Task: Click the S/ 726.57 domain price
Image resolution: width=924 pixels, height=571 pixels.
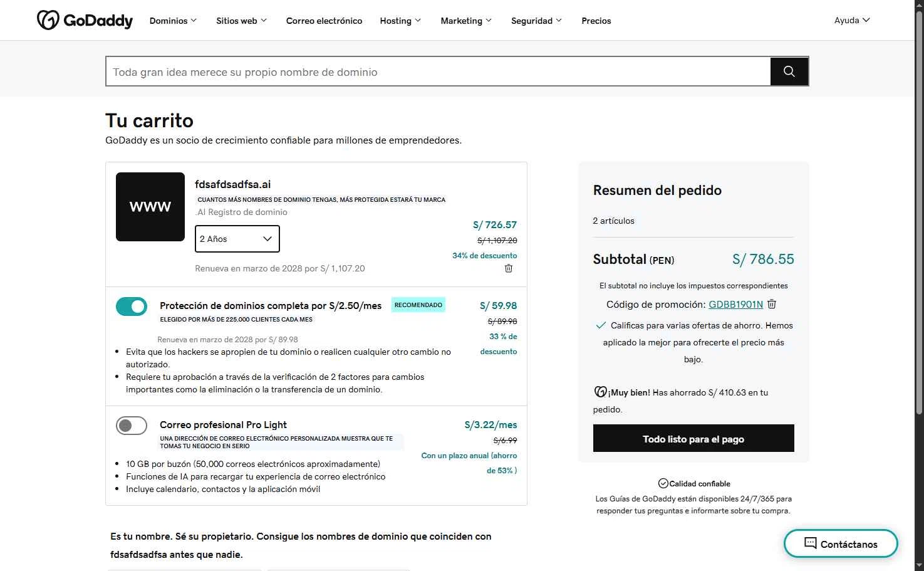Action: [495, 224]
